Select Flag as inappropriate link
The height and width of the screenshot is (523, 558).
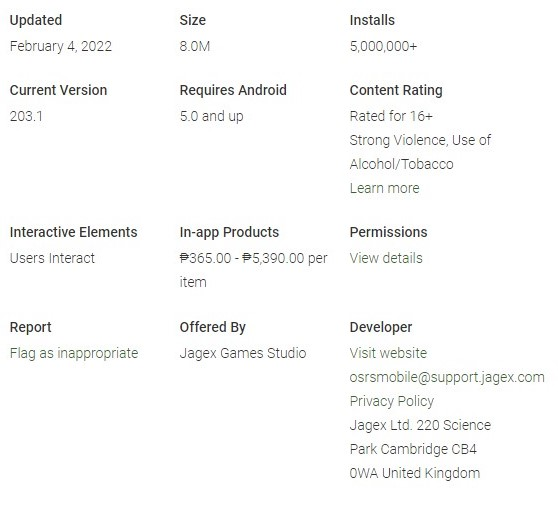pyautogui.click(x=74, y=353)
